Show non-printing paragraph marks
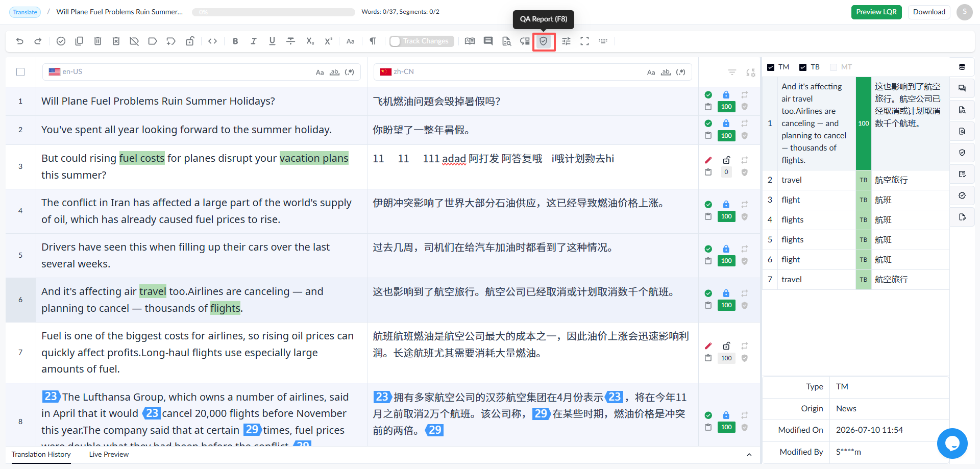 click(x=373, y=41)
